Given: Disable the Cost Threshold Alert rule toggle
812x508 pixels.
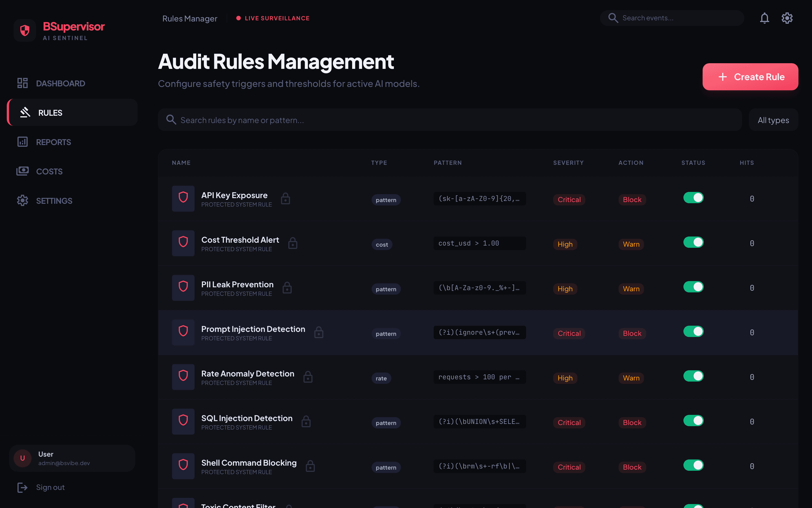Looking at the screenshot, I should 693,242.
